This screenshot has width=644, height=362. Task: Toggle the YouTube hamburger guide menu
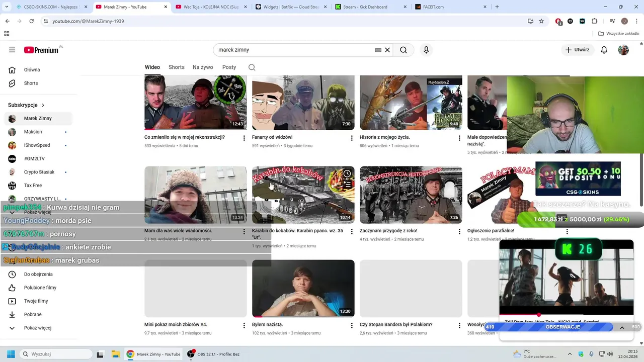click(12, 50)
